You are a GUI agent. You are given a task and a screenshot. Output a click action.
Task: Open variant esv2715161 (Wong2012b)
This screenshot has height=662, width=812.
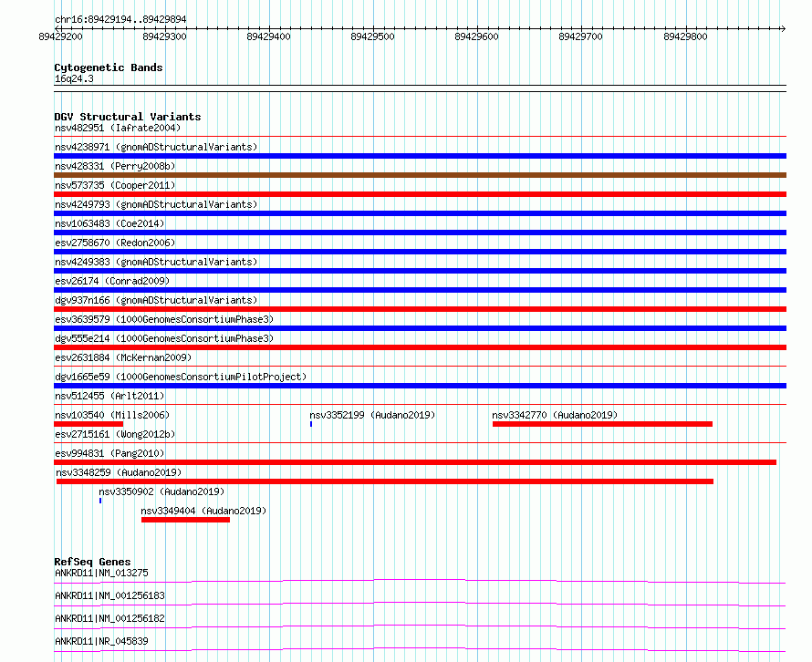pyautogui.click(x=115, y=434)
